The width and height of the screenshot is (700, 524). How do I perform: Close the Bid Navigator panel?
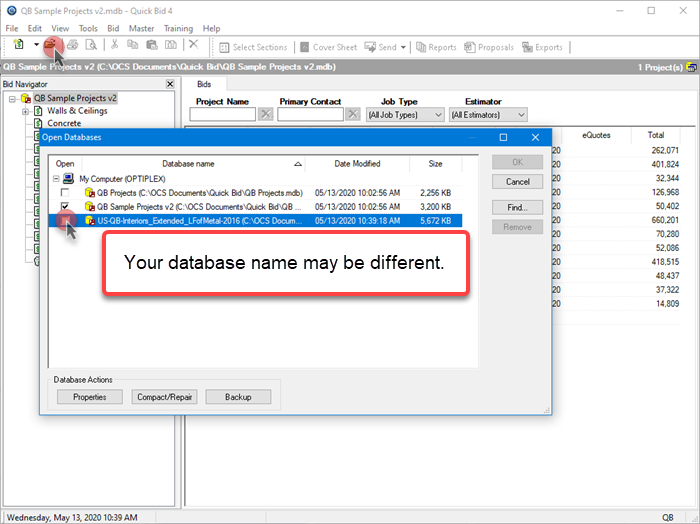(x=170, y=84)
